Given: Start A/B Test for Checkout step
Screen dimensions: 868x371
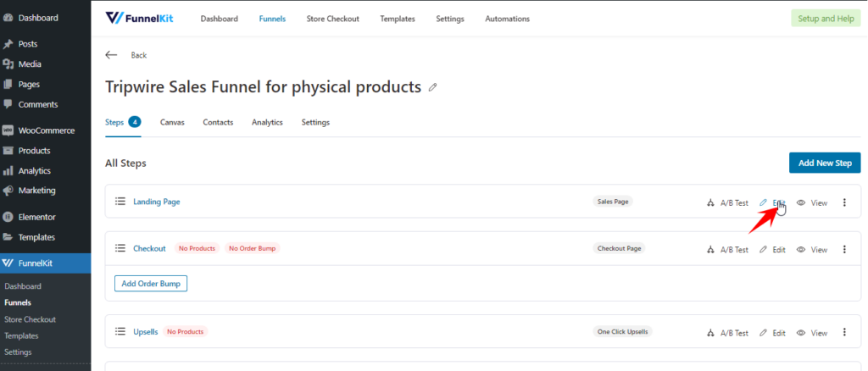Looking at the screenshot, I should click(727, 249).
